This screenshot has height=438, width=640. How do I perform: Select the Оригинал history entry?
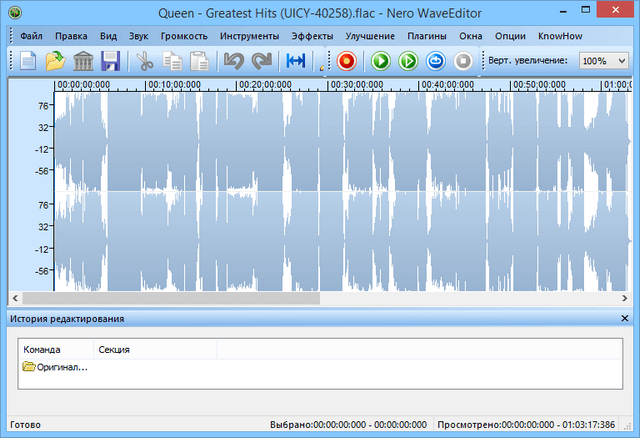tap(56, 367)
